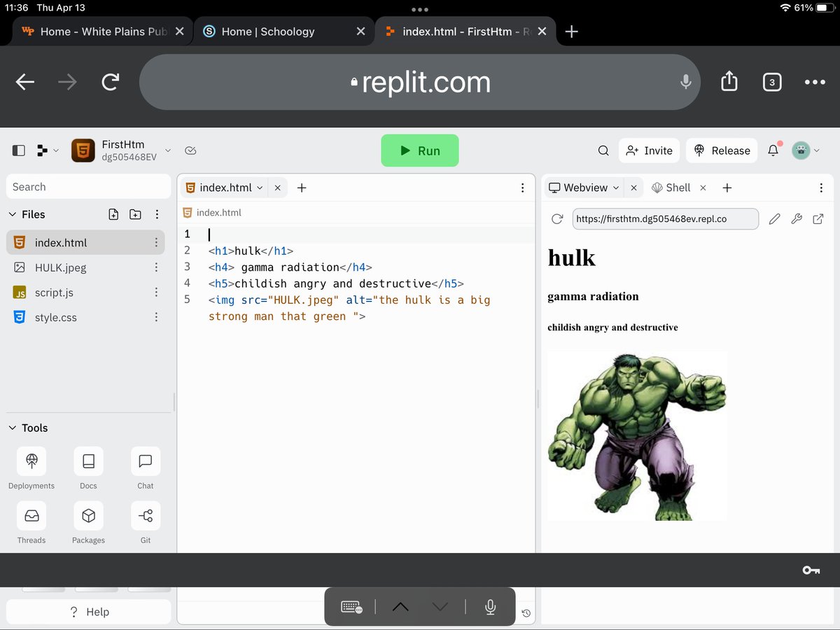This screenshot has height=630, width=840.
Task: Create a new file in Files
Action: coord(113,214)
